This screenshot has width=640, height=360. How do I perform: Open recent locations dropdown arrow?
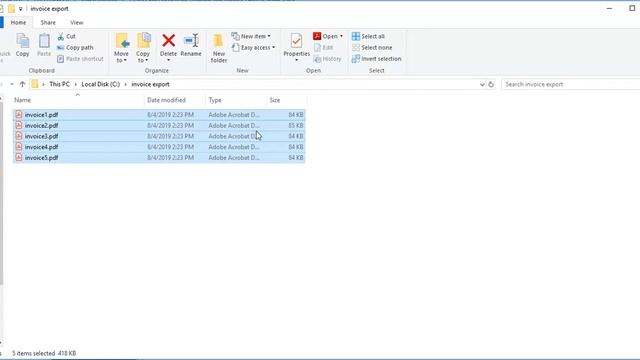click(x=12, y=84)
